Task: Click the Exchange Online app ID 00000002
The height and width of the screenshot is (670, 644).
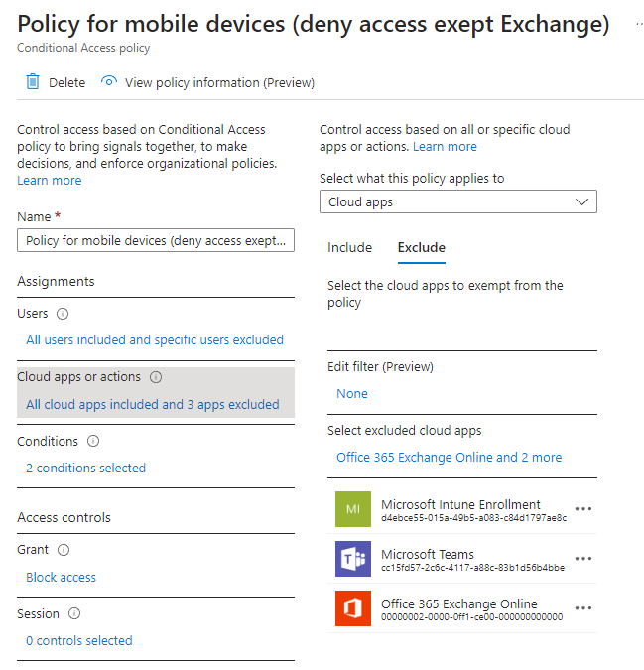Action: (x=472, y=617)
